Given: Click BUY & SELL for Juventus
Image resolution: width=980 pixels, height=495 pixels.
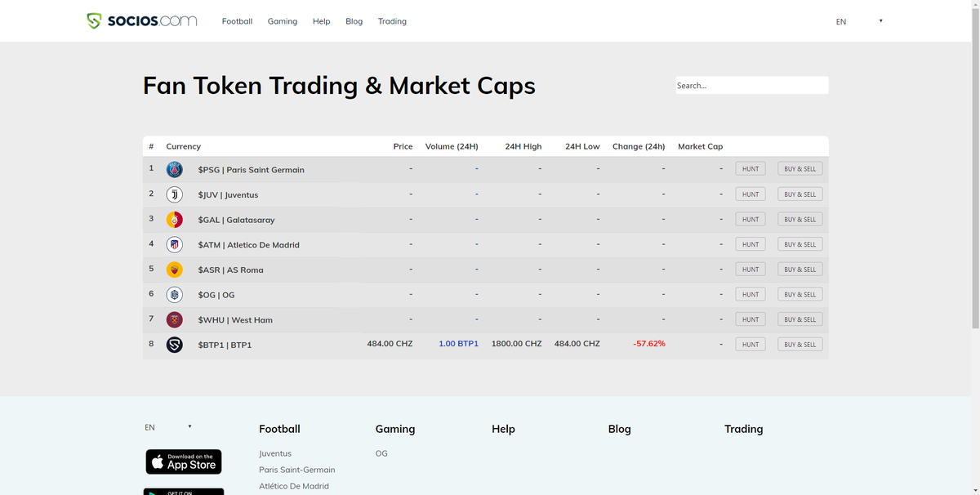Looking at the screenshot, I should tap(800, 194).
